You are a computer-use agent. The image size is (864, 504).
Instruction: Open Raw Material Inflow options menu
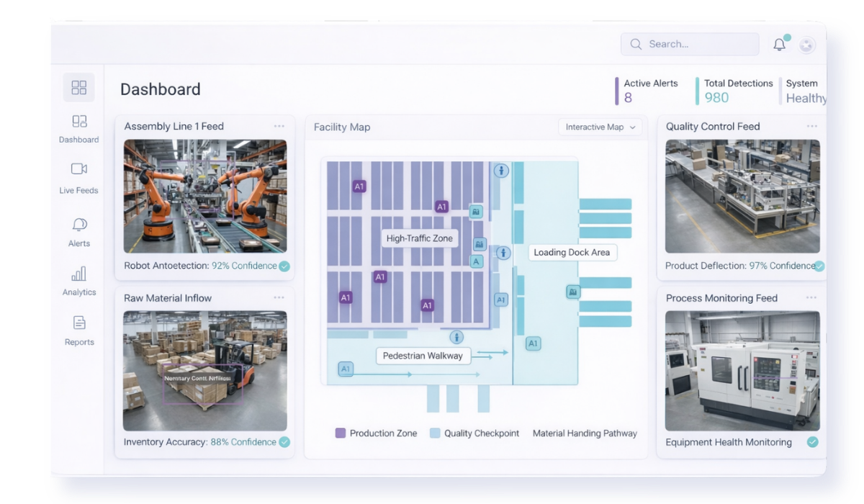pyautogui.click(x=279, y=298)
